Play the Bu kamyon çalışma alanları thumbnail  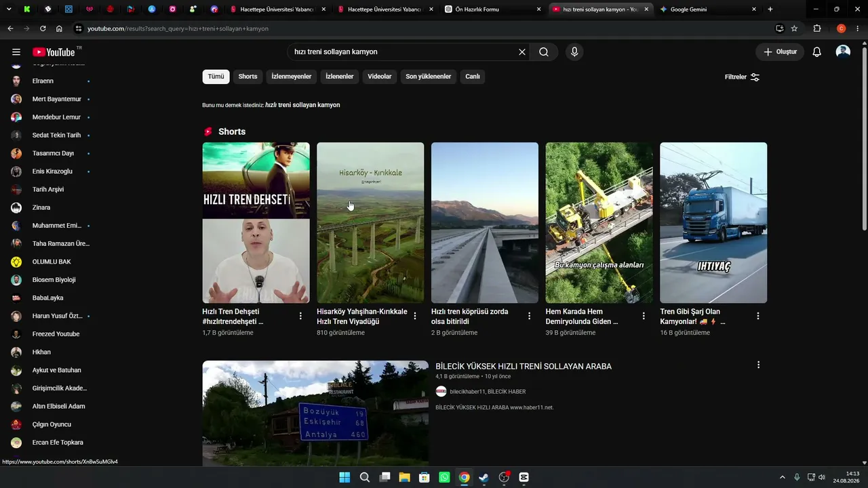(599, 222)
